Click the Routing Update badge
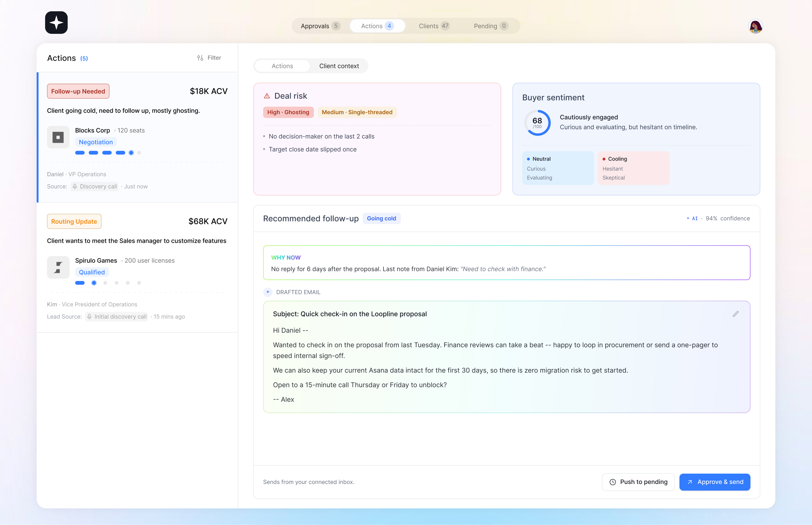Image resolution: width=812 pixels, height=525 pixels. tap(74, 221)
